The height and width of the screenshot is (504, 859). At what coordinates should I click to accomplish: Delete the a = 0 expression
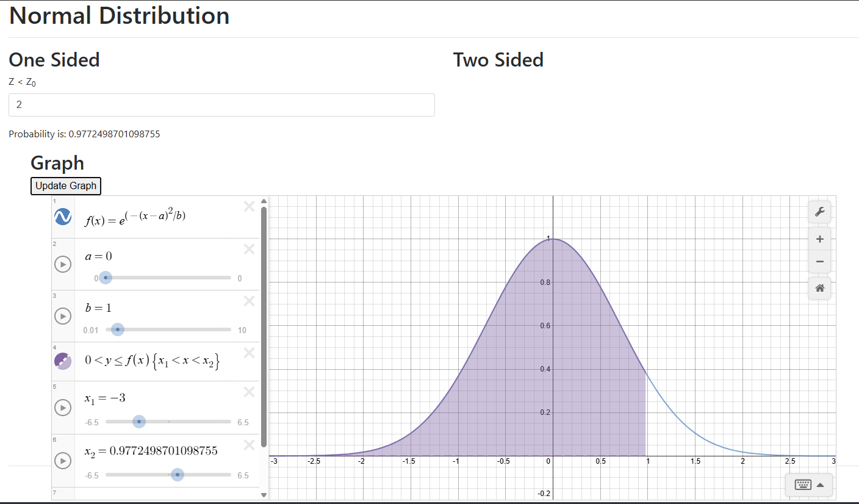(x=249, y=249)
